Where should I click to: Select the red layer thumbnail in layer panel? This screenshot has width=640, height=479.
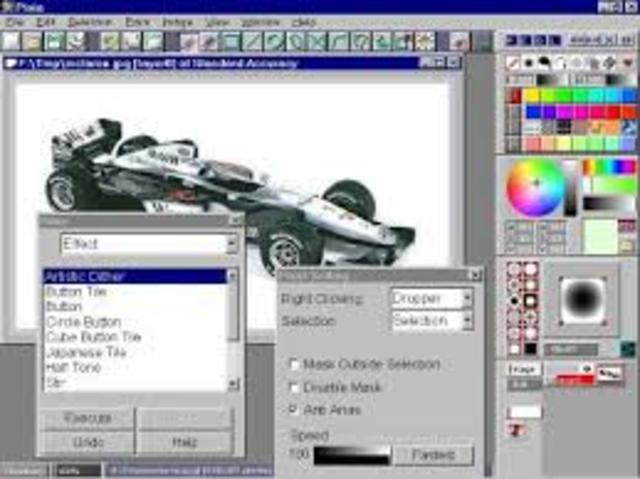[575, 380]
